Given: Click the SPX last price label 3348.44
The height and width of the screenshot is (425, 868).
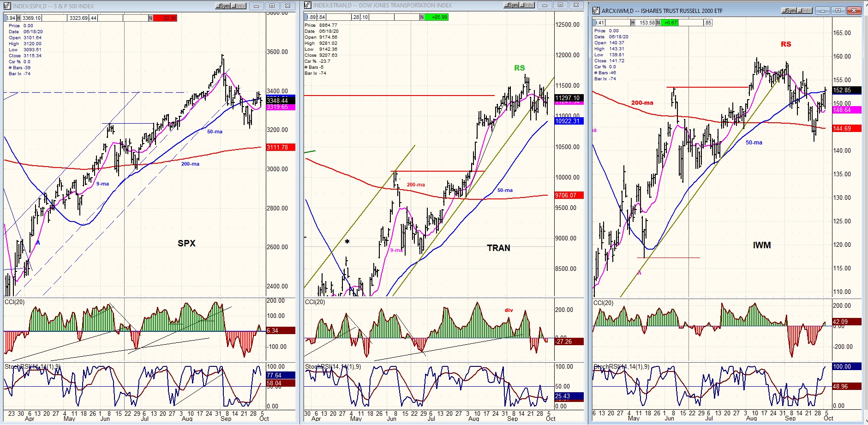Looking at the screenshot, I should click(281, 101).
